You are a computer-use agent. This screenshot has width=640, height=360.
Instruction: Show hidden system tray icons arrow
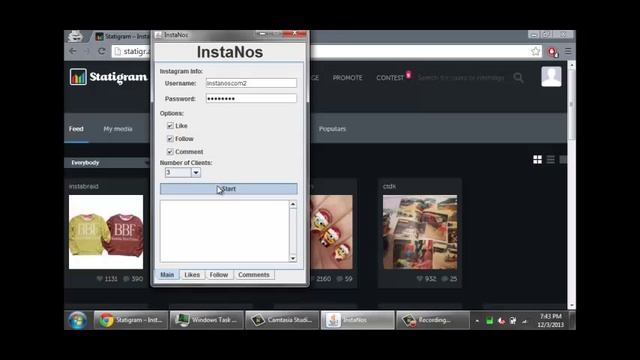477,322
